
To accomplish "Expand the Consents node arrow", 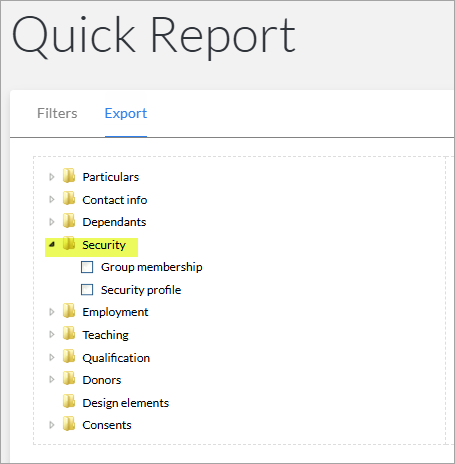I will click(x=52, y=425).
